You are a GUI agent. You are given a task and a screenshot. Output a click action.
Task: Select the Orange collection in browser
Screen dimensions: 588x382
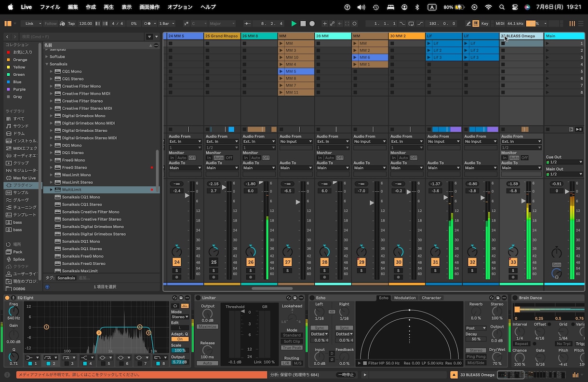pos(20,60)
